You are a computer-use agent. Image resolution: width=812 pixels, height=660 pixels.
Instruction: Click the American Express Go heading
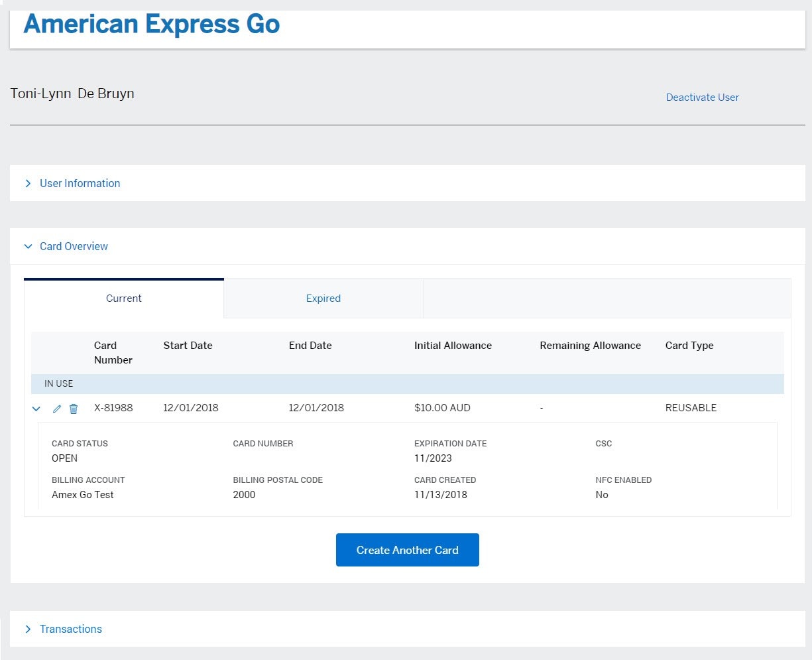pos(152,24)
